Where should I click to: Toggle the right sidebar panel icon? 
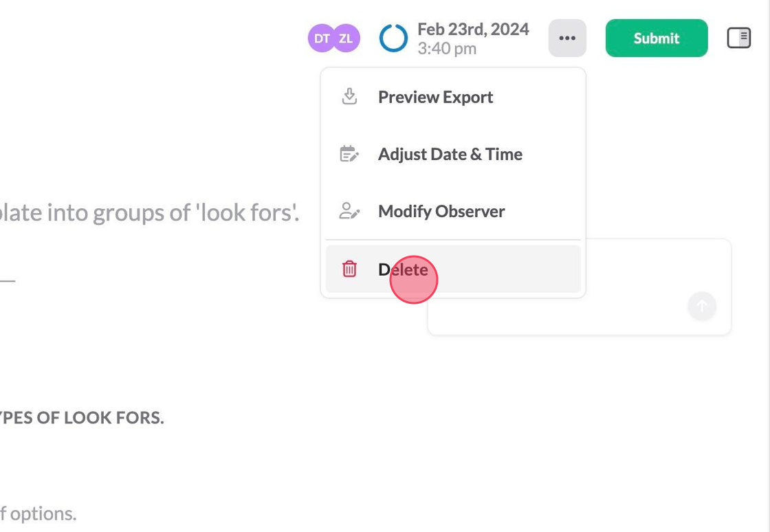coord(739,38)
